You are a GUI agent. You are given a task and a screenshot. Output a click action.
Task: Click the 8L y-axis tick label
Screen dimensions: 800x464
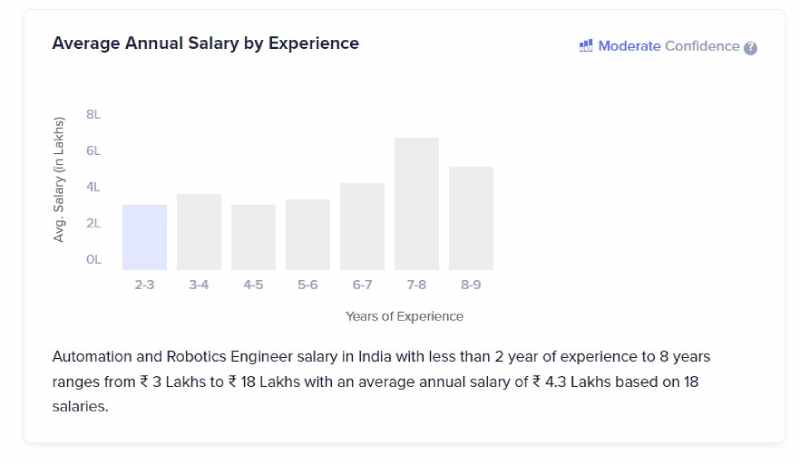[93, 114]
